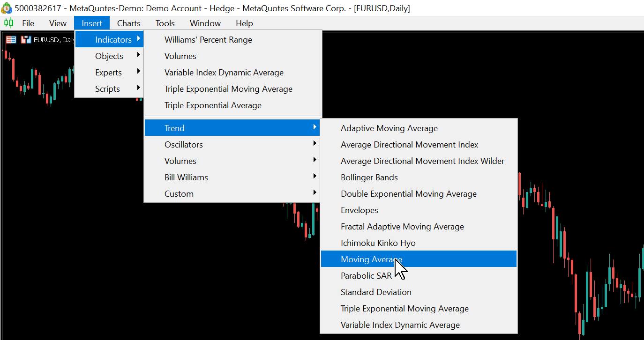Open the Tools menu
The height and width of the screenshot is (340, 644).
[x=165, y=23]
